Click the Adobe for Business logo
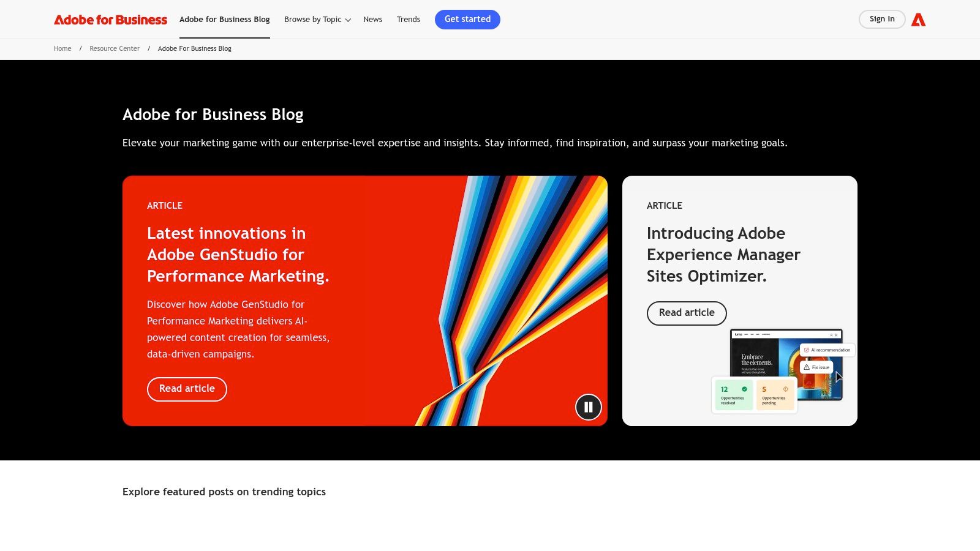Screen dimensions: 980x551 pos(110,20)
